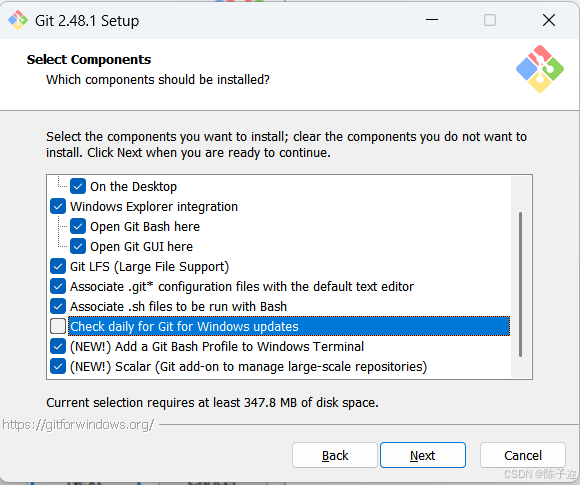Image resolution: width=580 pixels, height=485 pixels.
Task: Uncheck Associate .sh files with Bash
Action: [x=58, y=306]
